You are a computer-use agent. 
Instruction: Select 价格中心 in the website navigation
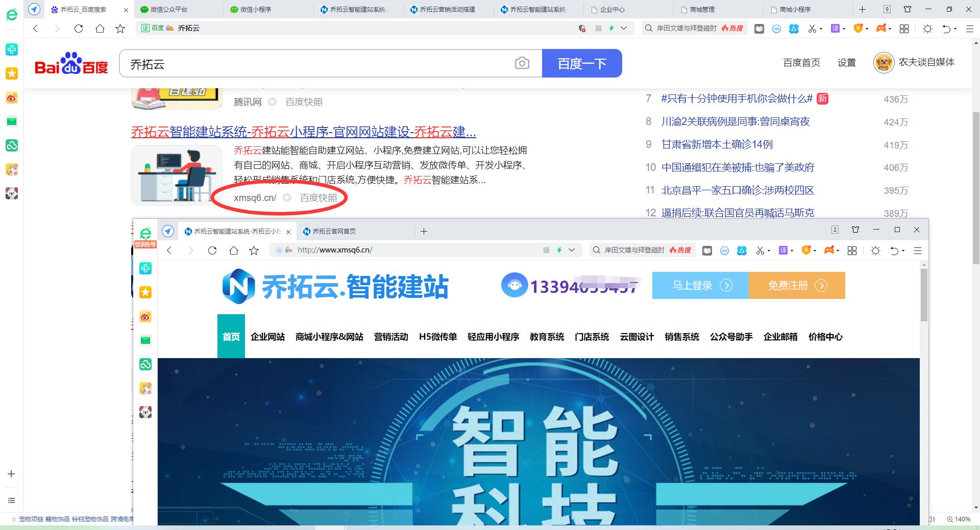point(825,337)
